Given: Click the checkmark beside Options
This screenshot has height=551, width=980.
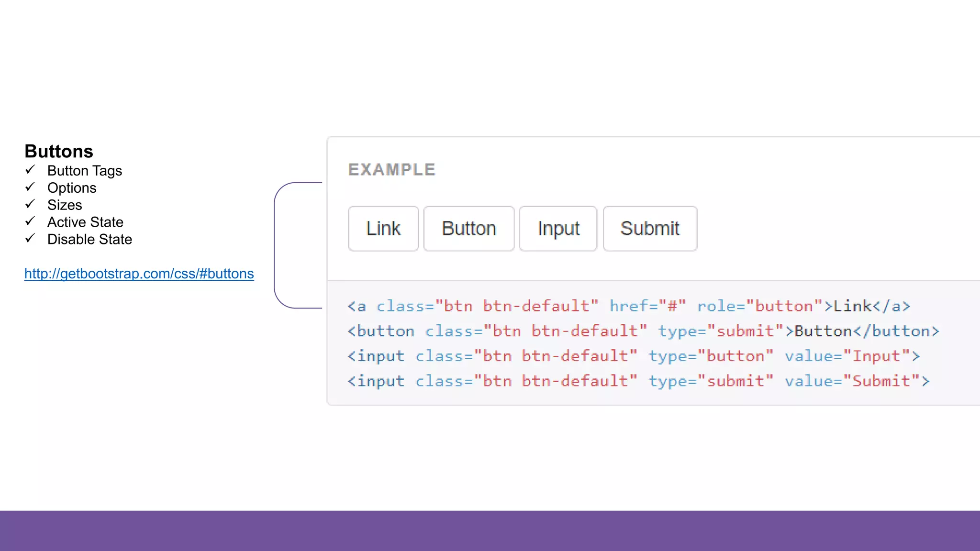Looking at the screenshot, I should point(30,187).
